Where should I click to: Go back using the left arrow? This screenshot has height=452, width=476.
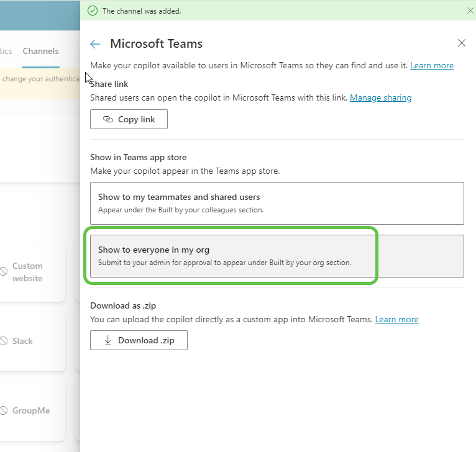pos(95,44)
